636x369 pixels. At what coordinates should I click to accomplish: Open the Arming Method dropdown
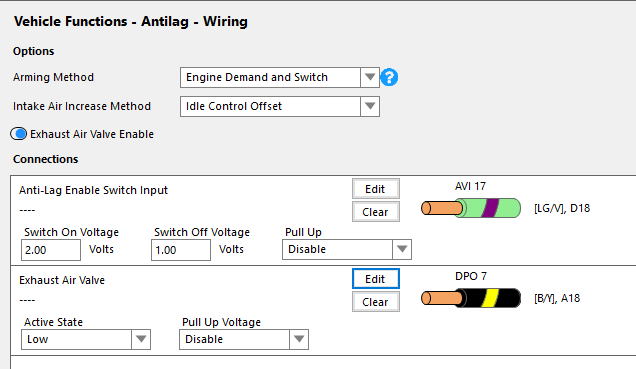(x=370, y=77)
